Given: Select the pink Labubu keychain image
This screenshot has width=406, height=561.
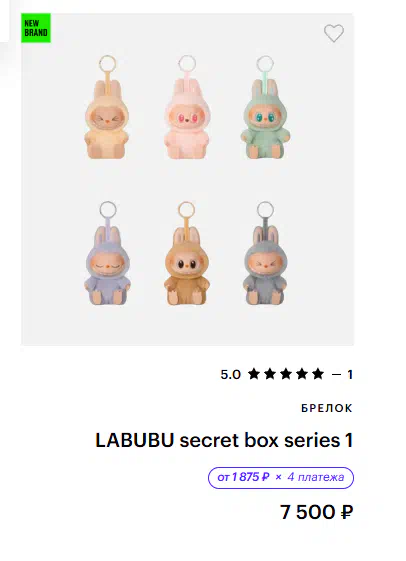Looking at the screenshot, I should point(187,107).
